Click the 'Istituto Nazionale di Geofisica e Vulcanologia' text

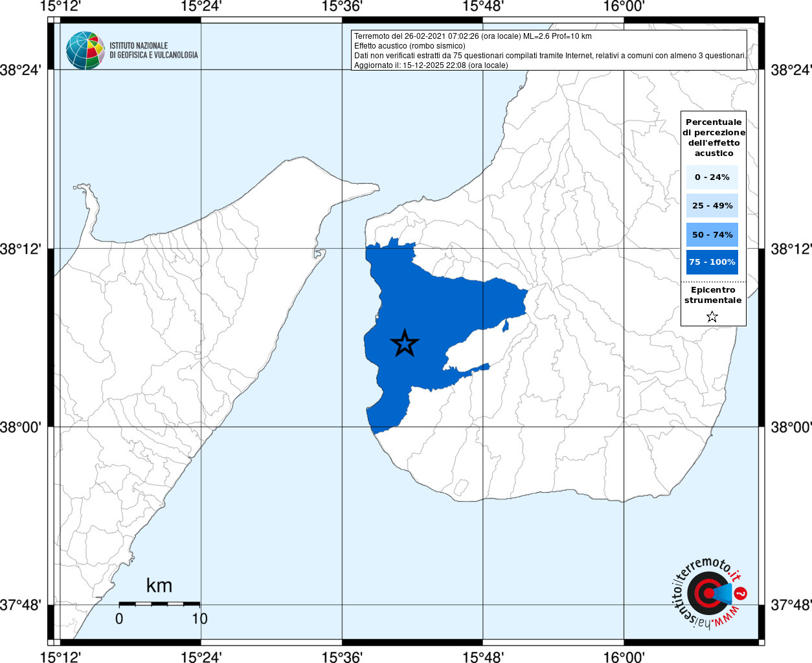(153, 51)
